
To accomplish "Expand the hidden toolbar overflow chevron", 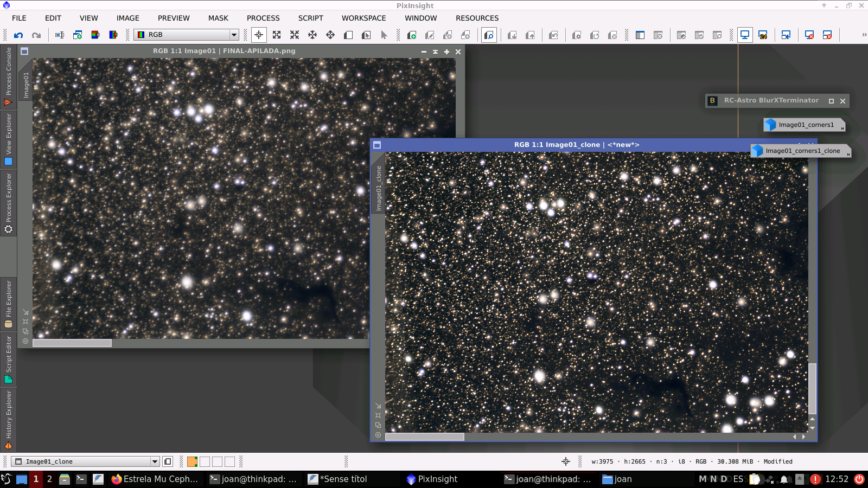I will click(864, 35).
